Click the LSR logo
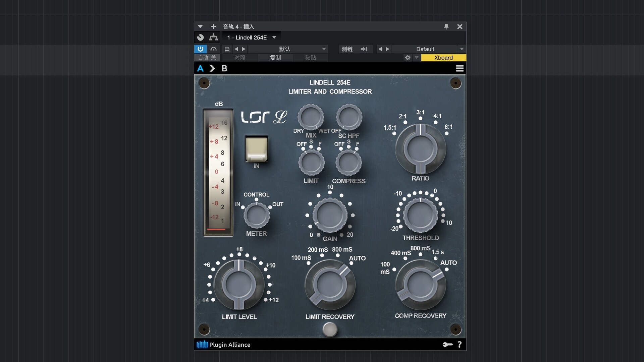644x362 pixels. point(255,117)
